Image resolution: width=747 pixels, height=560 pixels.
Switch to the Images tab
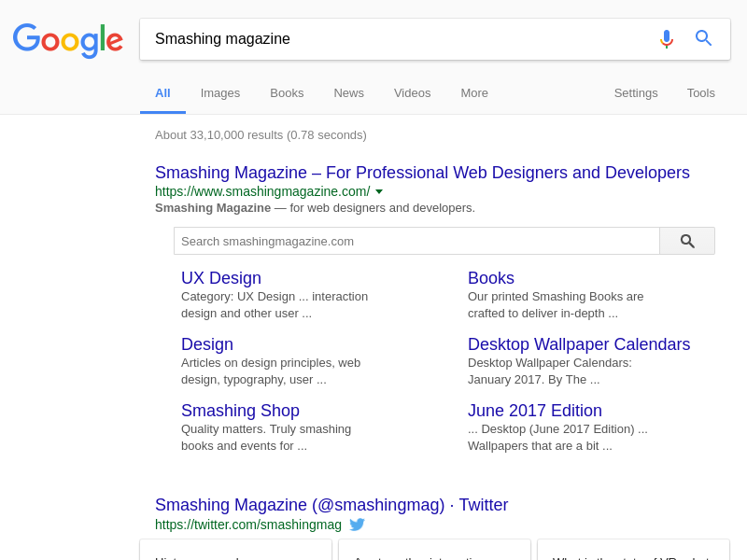[220, 92]
